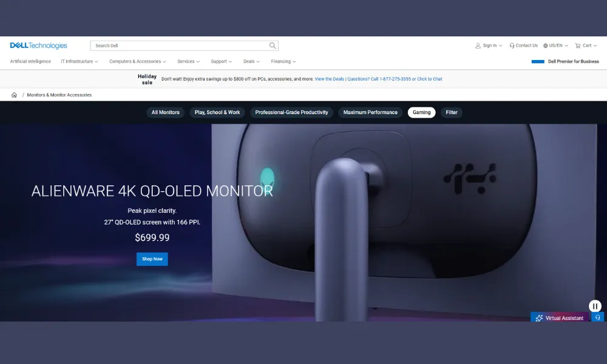Click the Sign In user icon
This screenshot has height=364, width=607.
(x=478, y=45)
